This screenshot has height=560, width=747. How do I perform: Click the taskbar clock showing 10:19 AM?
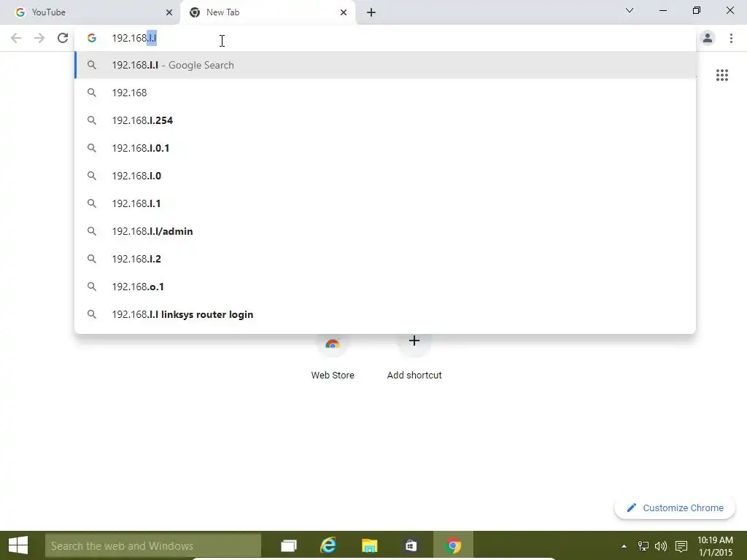(715, 546)
